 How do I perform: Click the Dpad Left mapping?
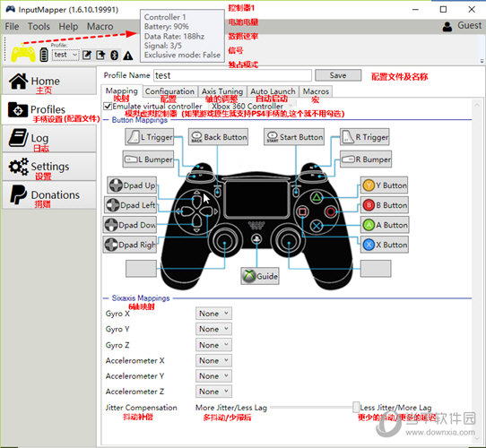click(130, 205)
